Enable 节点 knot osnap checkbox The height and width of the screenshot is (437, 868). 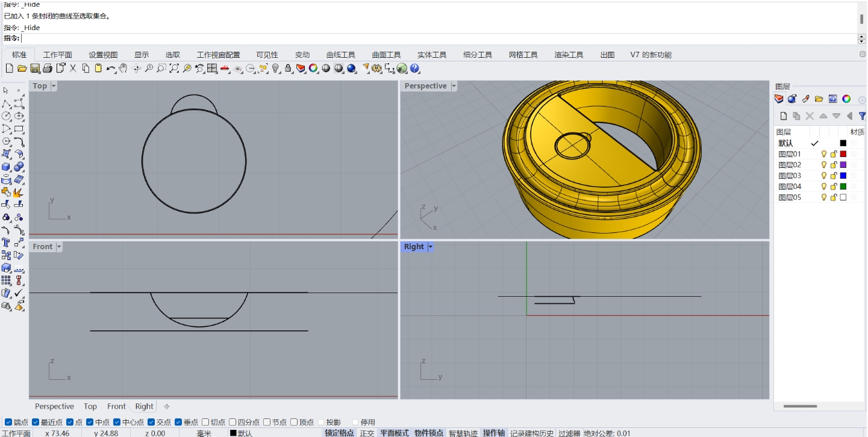267,422
